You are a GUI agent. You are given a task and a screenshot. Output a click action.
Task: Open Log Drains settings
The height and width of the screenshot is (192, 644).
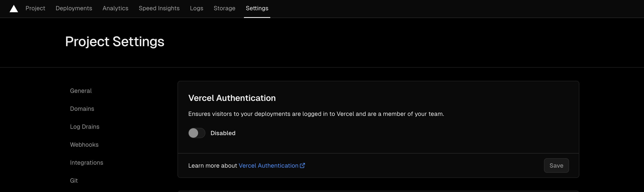point(85,127)
